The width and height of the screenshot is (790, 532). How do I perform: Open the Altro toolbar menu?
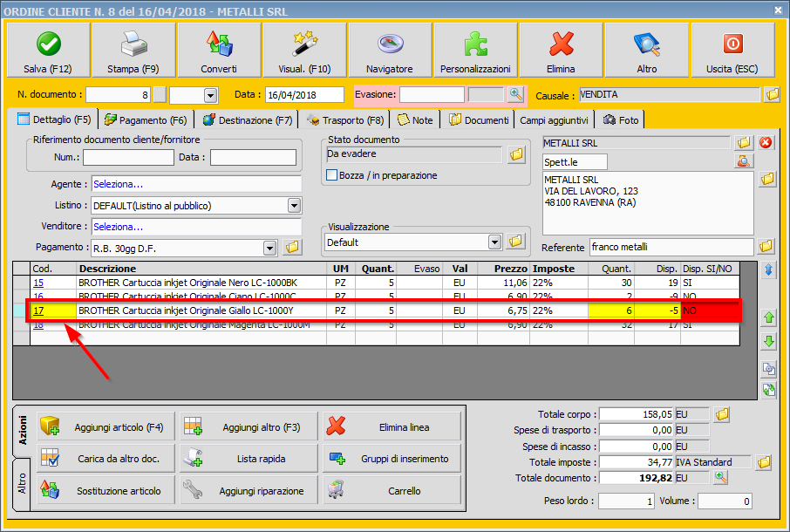[x=647, y=50]
